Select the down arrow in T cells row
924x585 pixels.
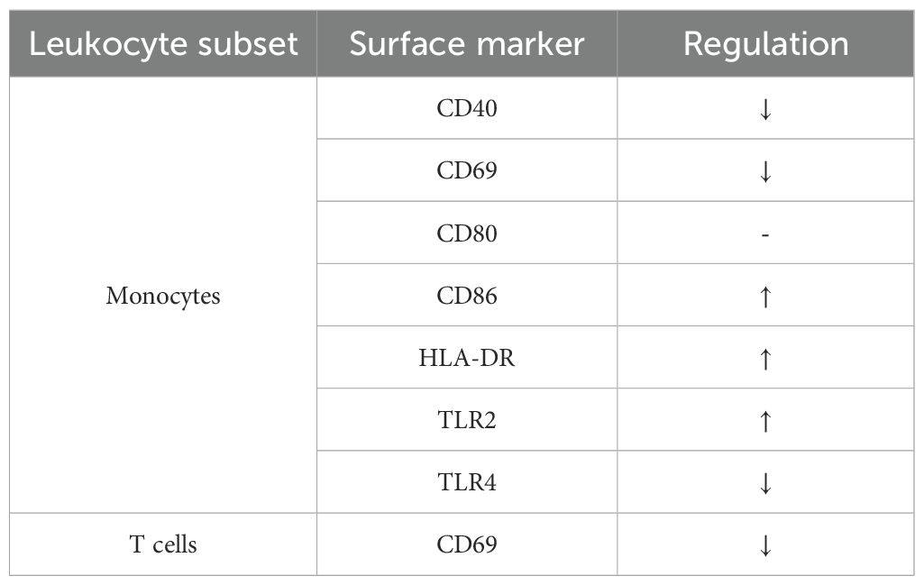(x=765, y=545)
